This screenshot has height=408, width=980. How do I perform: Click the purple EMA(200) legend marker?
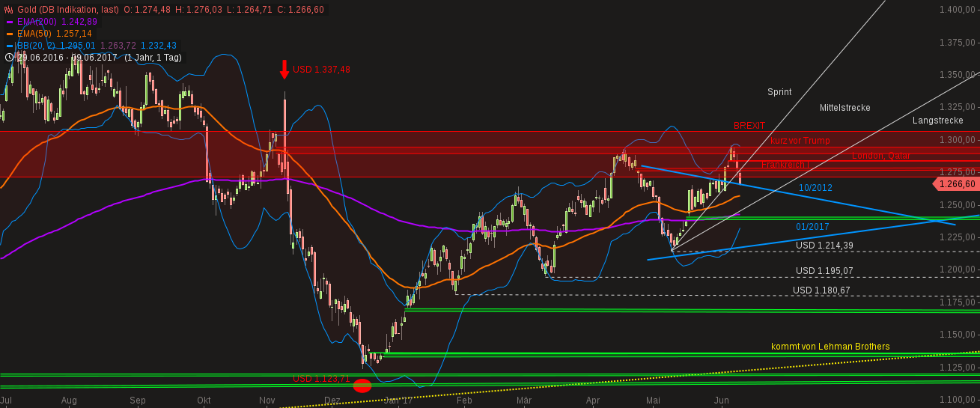[9, 22]
